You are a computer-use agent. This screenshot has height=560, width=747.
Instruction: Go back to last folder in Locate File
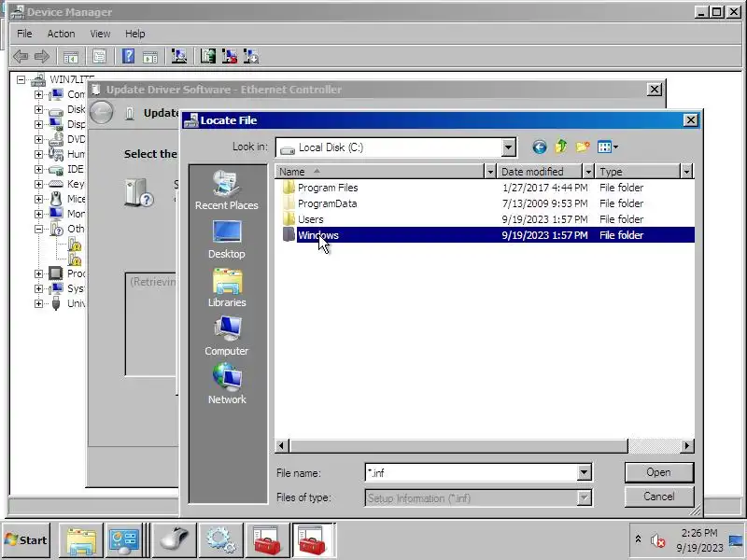click(x=540, y=147)
